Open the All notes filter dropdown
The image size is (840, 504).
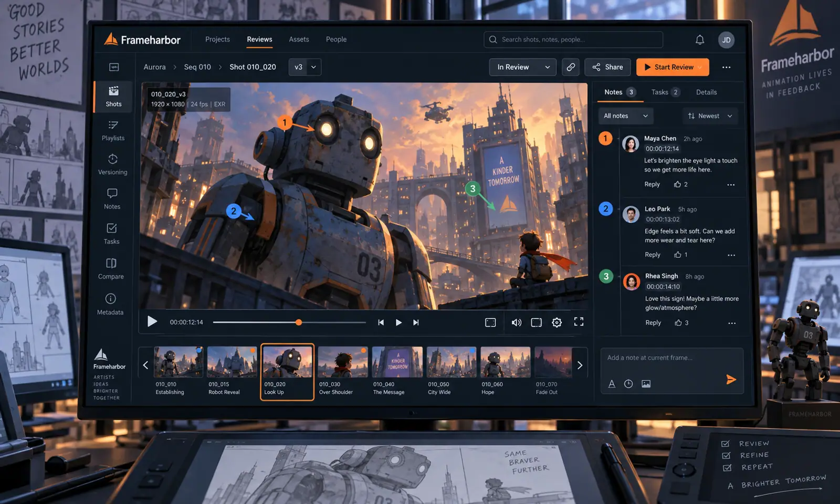[625, 116]
